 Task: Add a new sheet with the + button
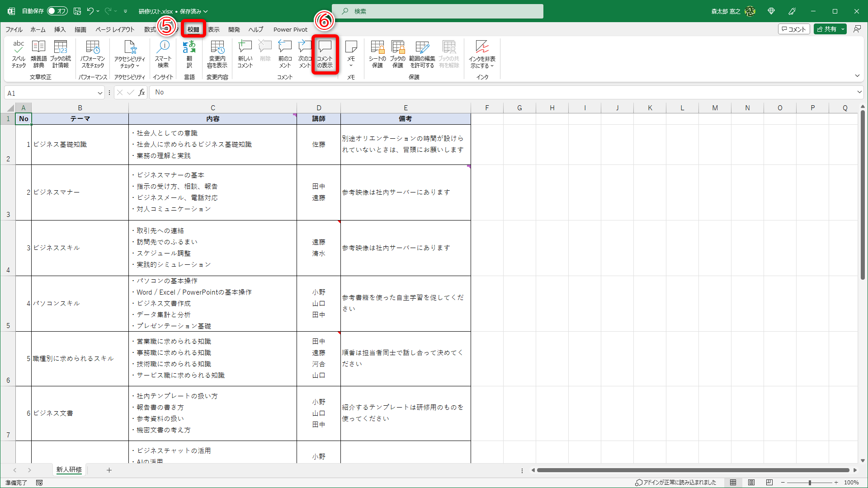109,470
